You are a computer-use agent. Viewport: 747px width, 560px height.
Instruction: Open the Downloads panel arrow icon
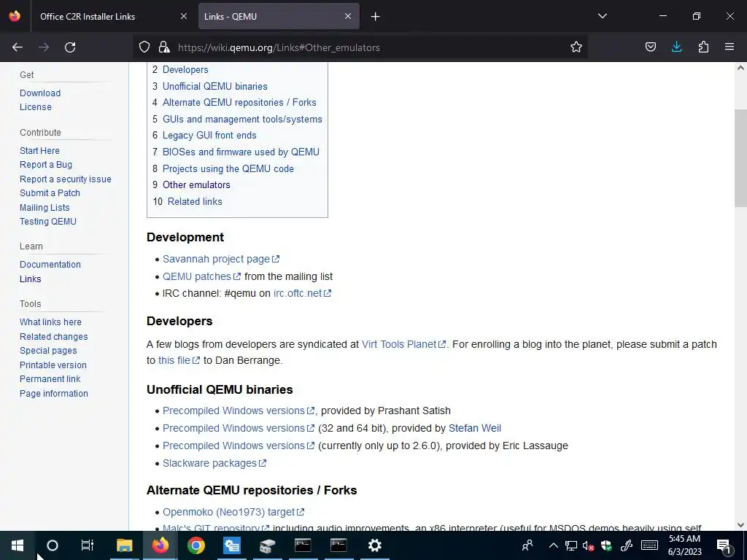(x=676, y=47)
